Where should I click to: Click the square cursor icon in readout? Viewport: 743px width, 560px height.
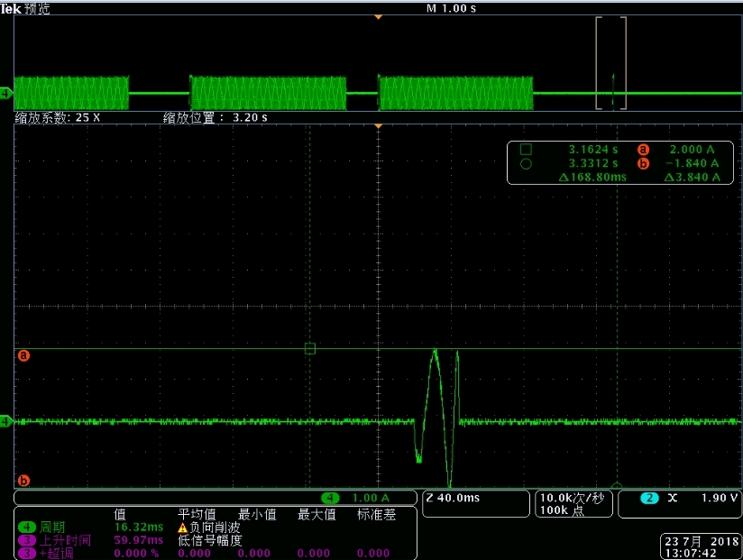pyautogui.click(x=526, y=150)
